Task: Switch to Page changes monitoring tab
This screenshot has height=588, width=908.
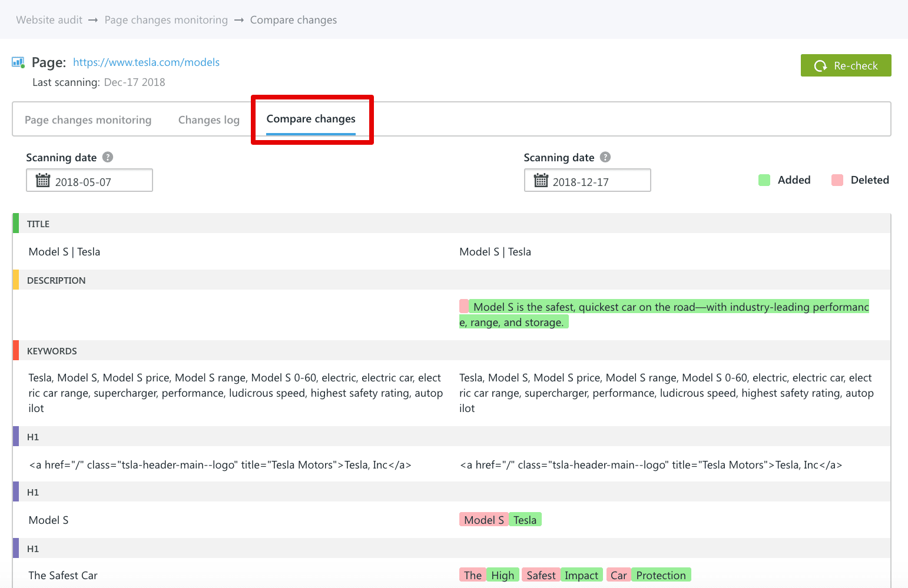Action: (88, 120)
